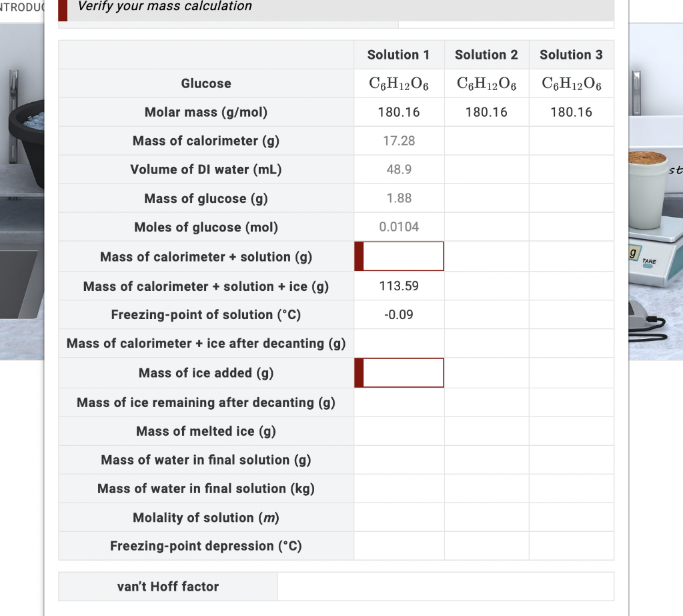This screenshot has height=616, width=683.
Task: Click the van't Hoff factor value cell
Action: coord(446,587)
